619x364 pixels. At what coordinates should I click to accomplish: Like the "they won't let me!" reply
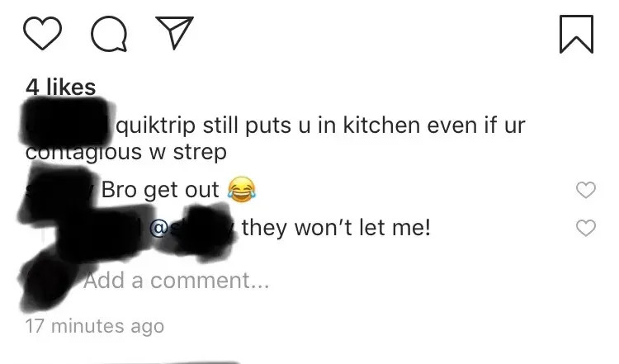(586, 228)
